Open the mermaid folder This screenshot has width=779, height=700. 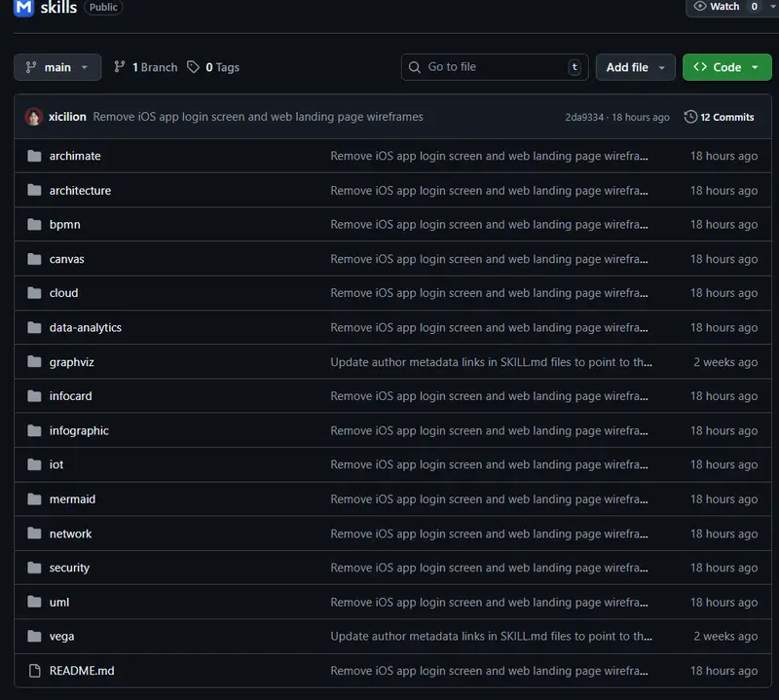[72, 498]
